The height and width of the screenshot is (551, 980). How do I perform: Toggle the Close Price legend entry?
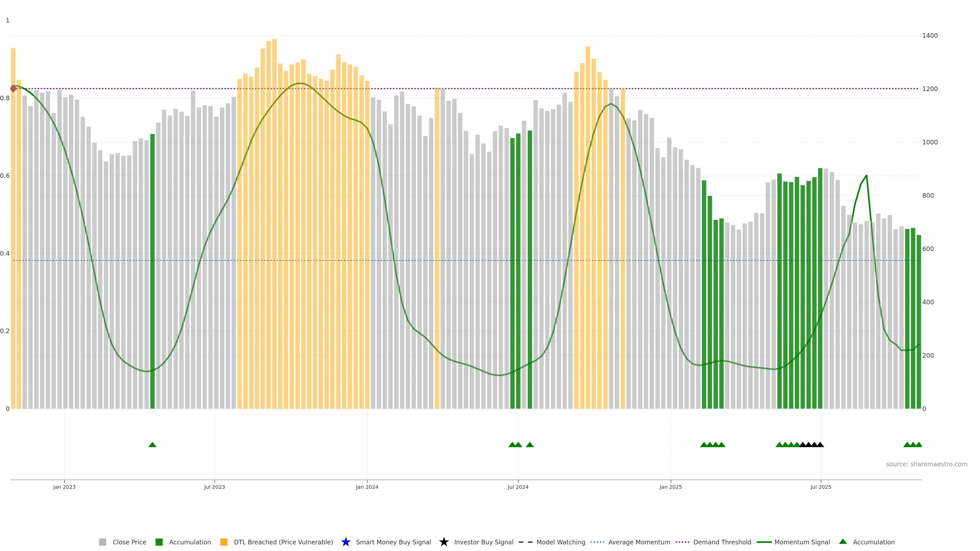129,542
